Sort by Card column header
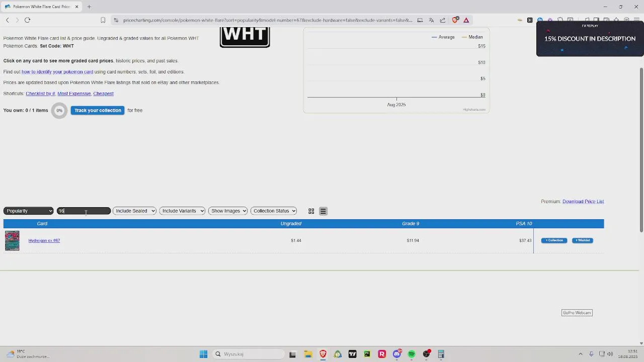The height and width of the screenshot is (362, 644). (x=42, y=224)
